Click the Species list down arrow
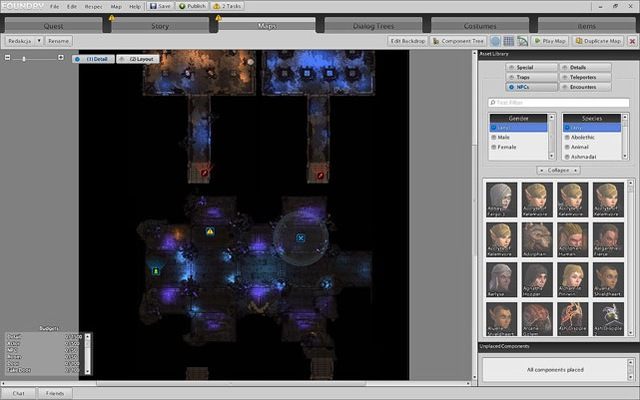The width and height of the screenshot is (640, 400). 625,156
